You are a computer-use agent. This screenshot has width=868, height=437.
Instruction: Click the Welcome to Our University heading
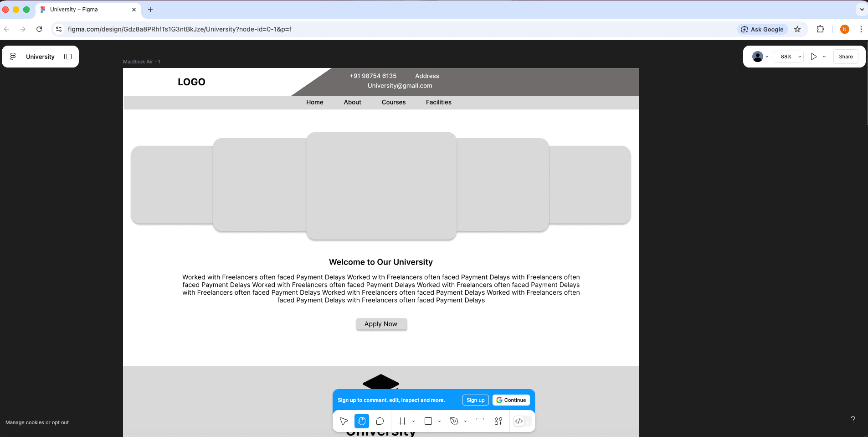(381, 262)
